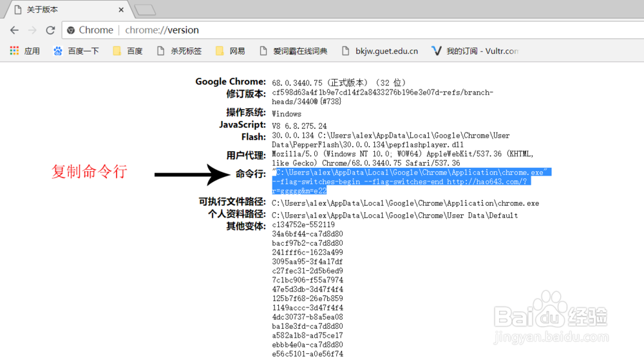Open the 杀死标签 bookmark
The height and width of the screenshot is (359, 644).
[179, 51]
